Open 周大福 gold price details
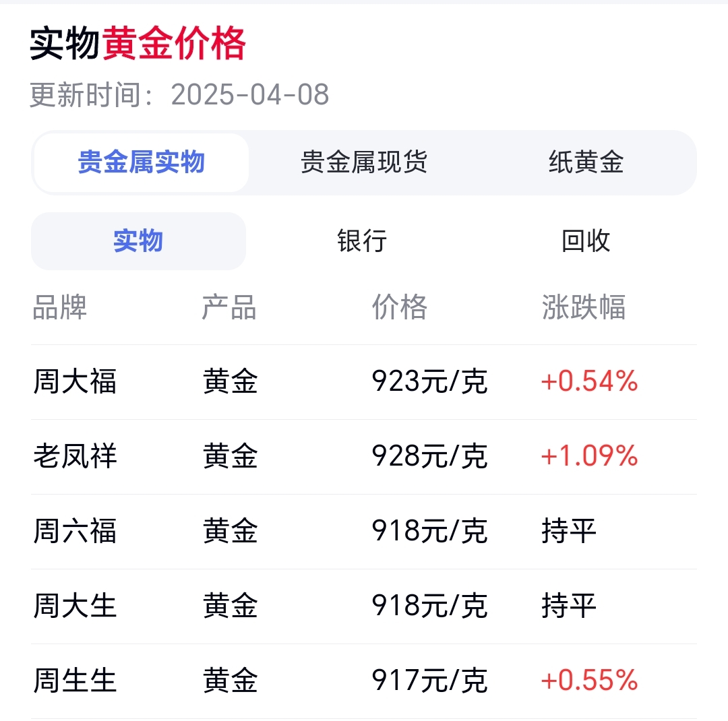The height and width of the screenshot is (721, 728). pos(74,381)
